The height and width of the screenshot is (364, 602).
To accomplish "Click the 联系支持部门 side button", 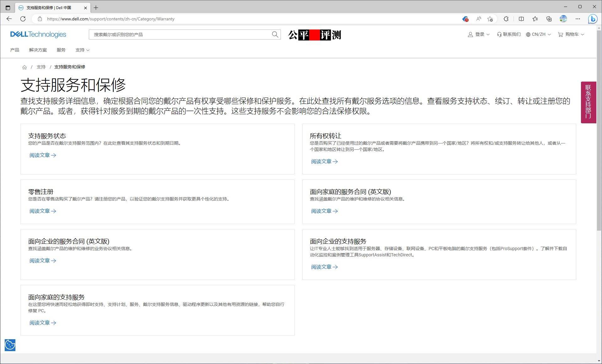I will coord(589,102).
